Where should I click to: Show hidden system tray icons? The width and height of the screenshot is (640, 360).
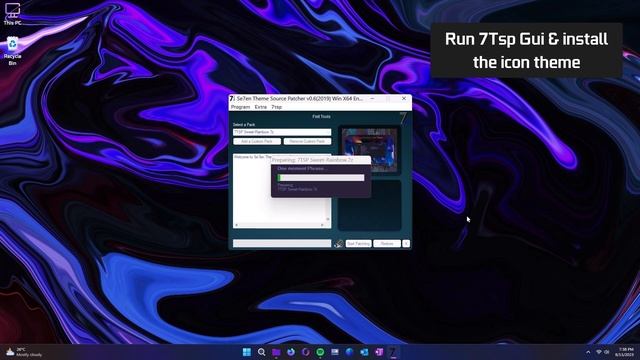pos(588,352)
